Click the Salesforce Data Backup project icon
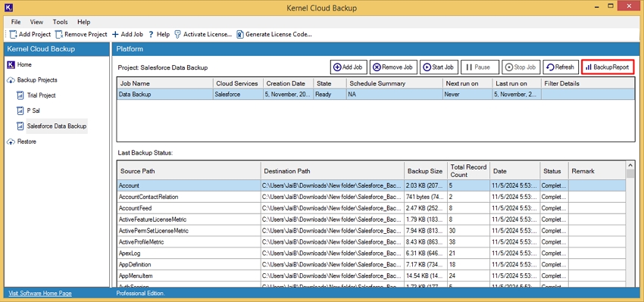Image resolution: width=644 pixels, height=302 pixels. coord(20,126)
